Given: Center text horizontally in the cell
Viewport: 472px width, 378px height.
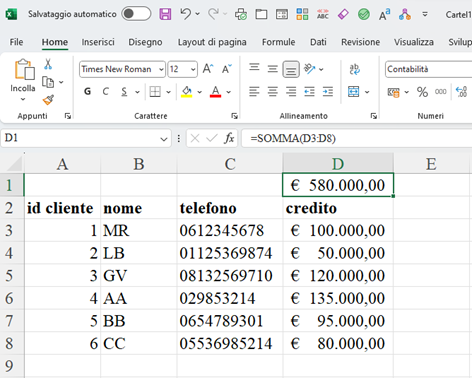Looking at the screenshot, I should click(273, 91).
